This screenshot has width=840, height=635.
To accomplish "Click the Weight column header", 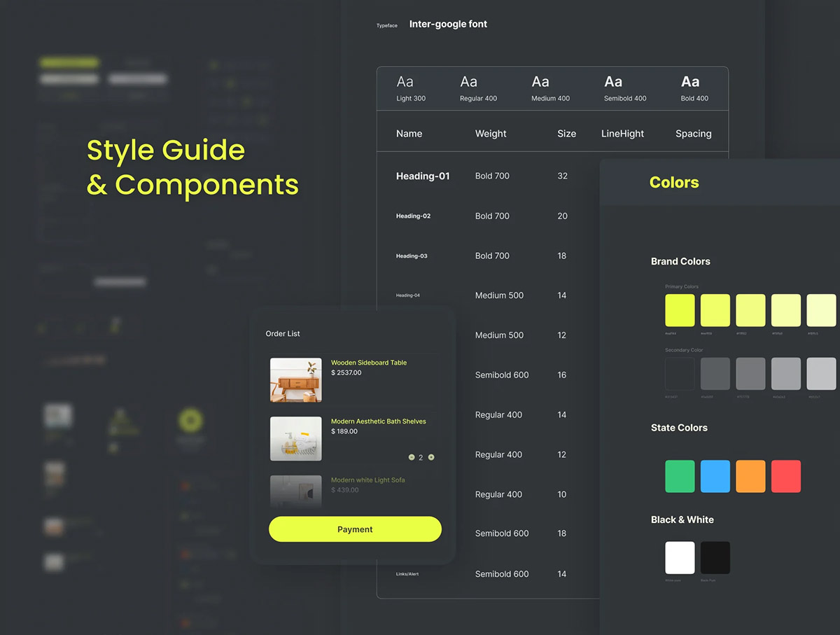I will [x=491, y=134].
